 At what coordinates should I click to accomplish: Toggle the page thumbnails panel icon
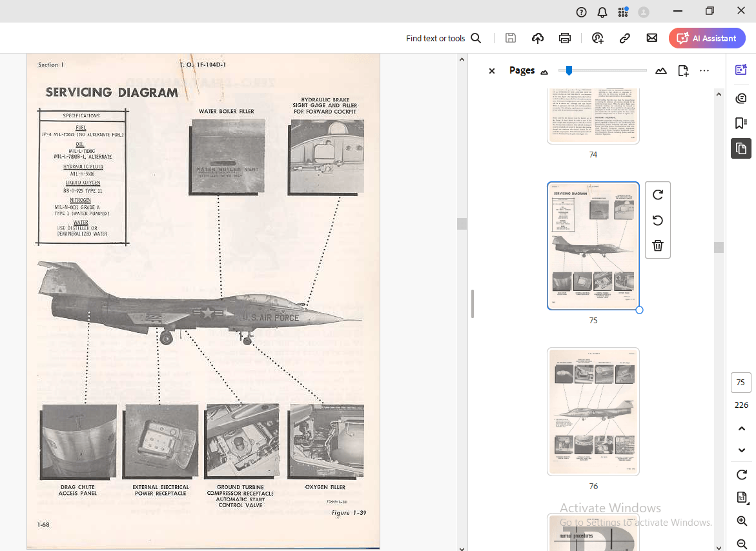click(x=741, y=148)
